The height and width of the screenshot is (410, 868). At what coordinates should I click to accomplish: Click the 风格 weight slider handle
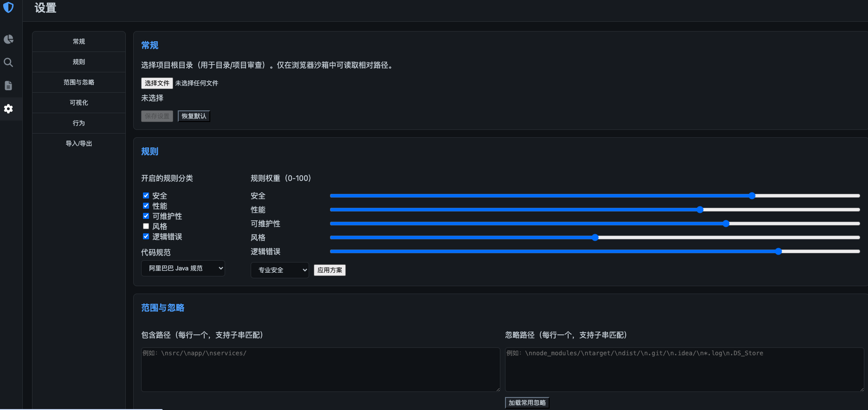(x=595, y=237)
